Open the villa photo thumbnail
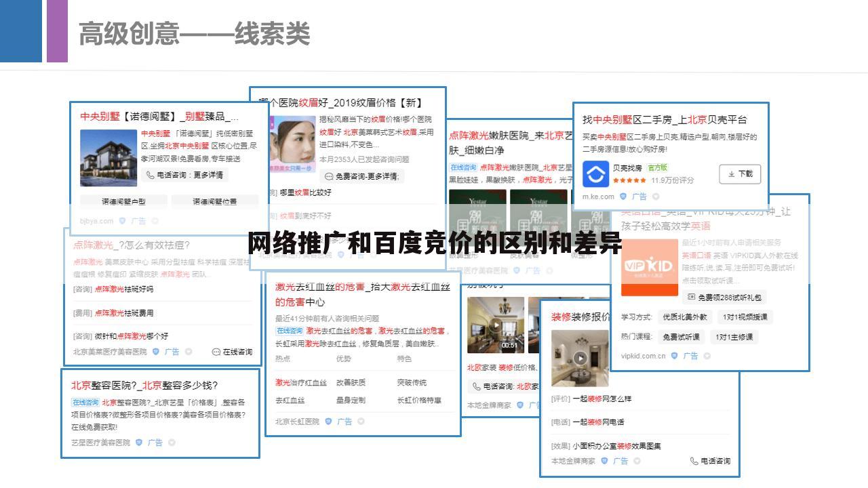Image resolution: width=868 pixels, height=488 pixels. pos(108,157)
